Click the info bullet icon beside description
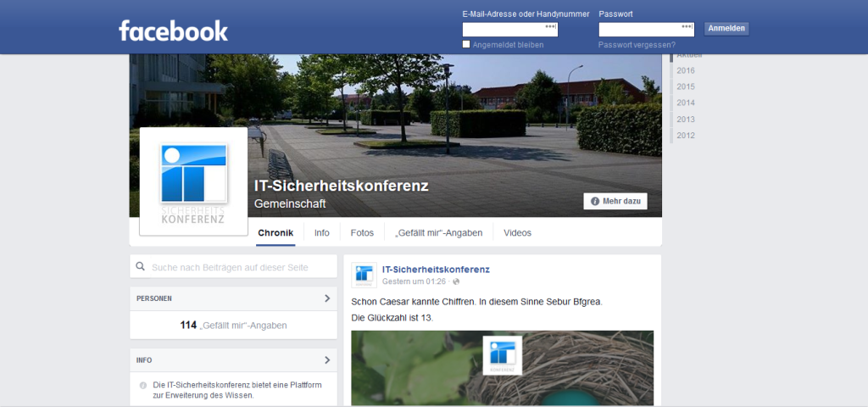Viewport: 868px width, 407px height. 142,385
